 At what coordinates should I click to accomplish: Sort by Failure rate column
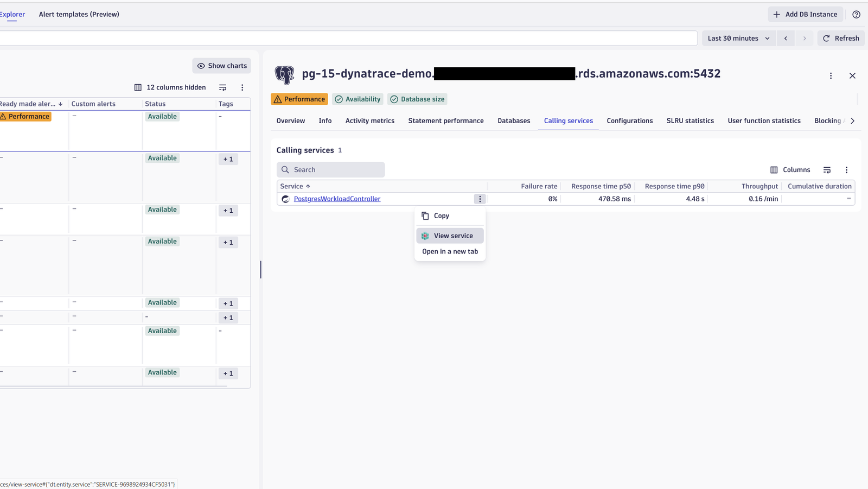coord(539,186)
